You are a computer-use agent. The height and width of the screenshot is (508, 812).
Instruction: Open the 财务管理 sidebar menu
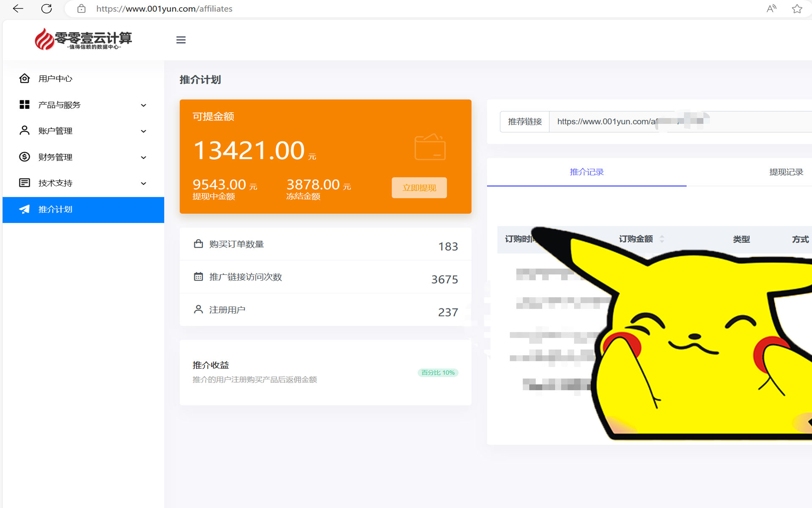click(x=83, y=157)
